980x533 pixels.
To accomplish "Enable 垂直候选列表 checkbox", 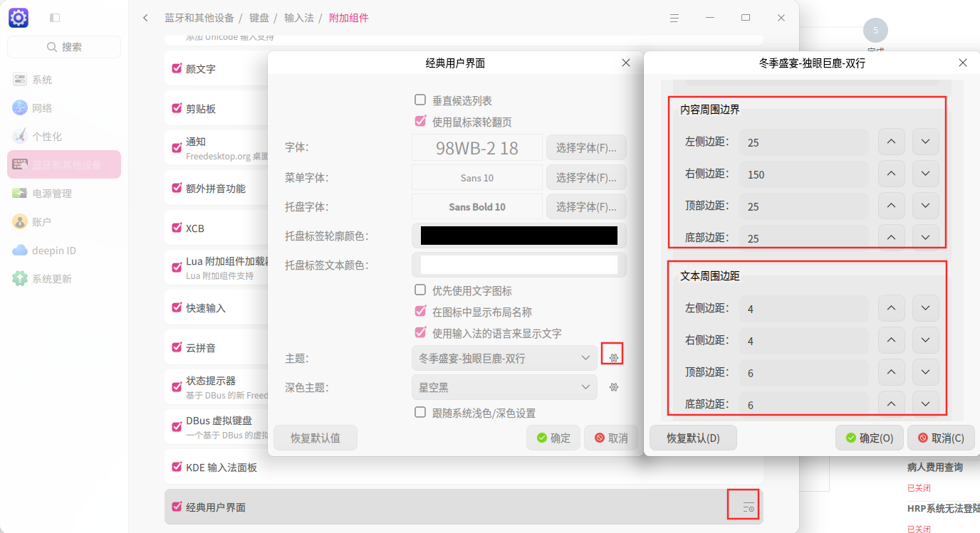I will point(420,100).
